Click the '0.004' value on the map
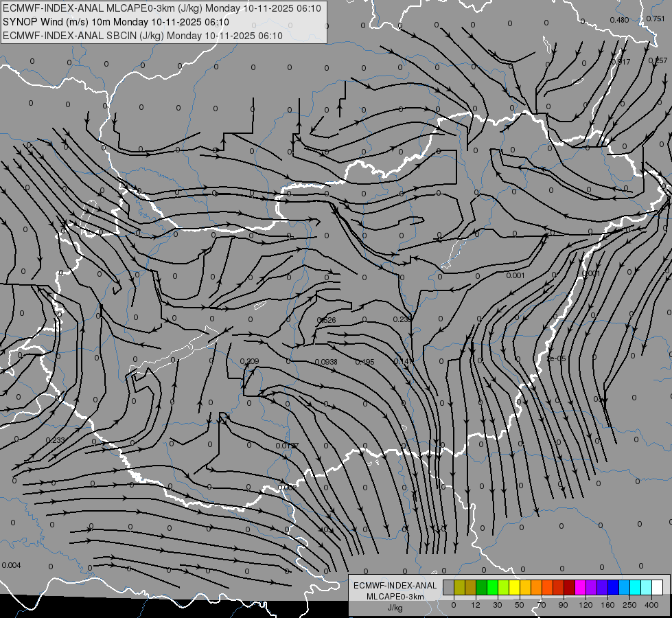The image size is (672, 618). coord(11,565)
